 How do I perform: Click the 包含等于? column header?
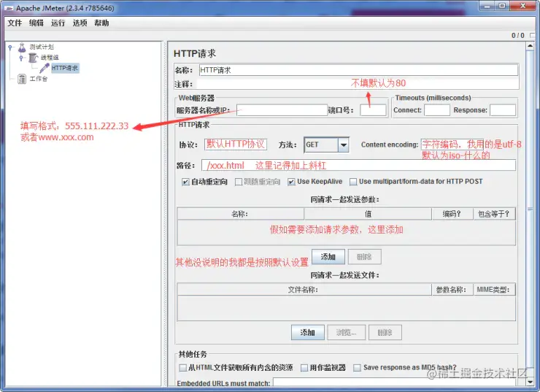[x=494, y=214]
